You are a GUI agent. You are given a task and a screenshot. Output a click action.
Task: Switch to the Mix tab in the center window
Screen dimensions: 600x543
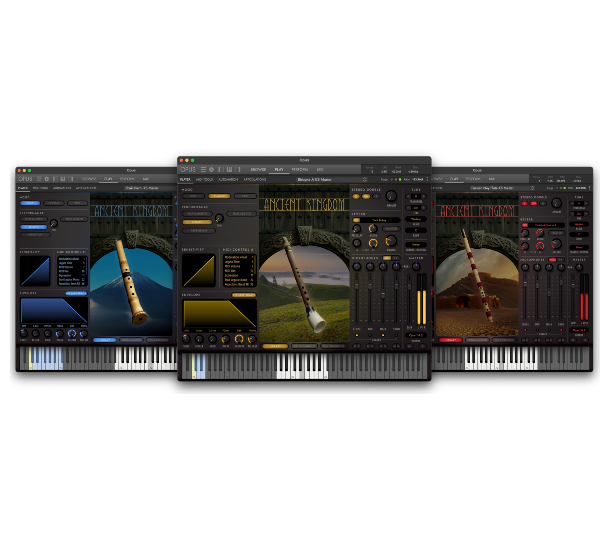click(320, 169)
